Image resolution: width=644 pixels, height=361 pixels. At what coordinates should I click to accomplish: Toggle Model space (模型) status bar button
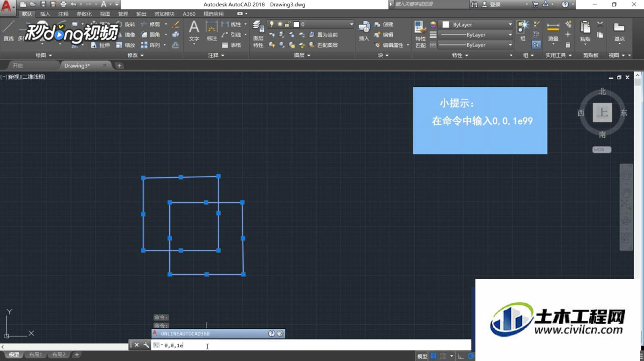(422, 356)
